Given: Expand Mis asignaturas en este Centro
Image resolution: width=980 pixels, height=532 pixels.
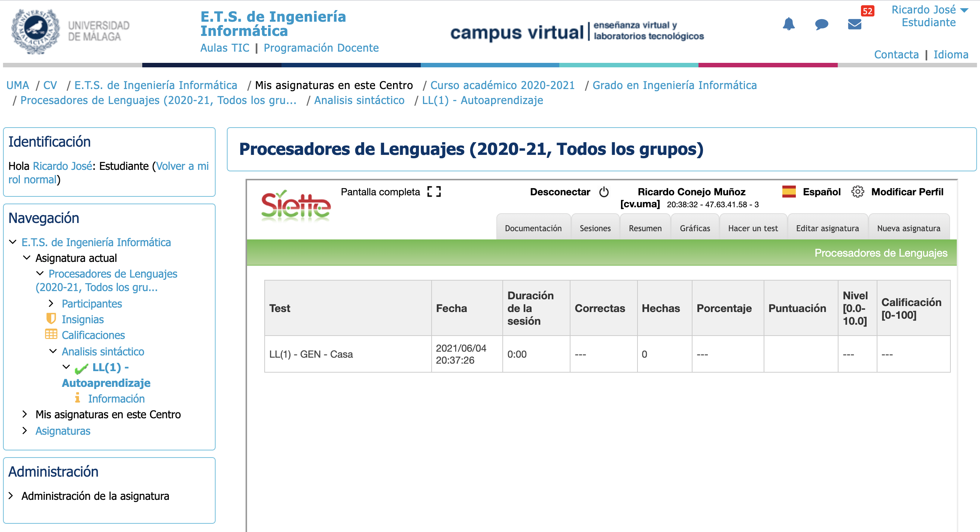Looking at the screenshot, I should click(x=25, y=414).
